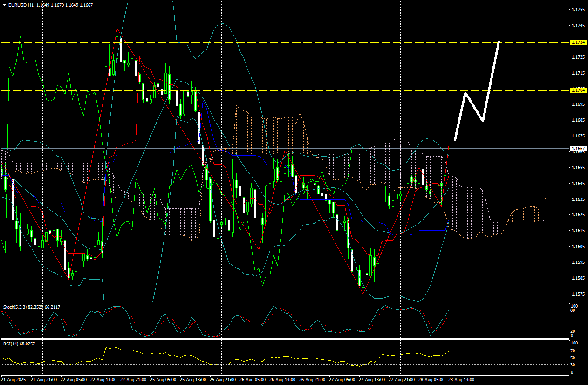Click the 1.1595 price scale value
588x385 pixels.
pos(578,262)
